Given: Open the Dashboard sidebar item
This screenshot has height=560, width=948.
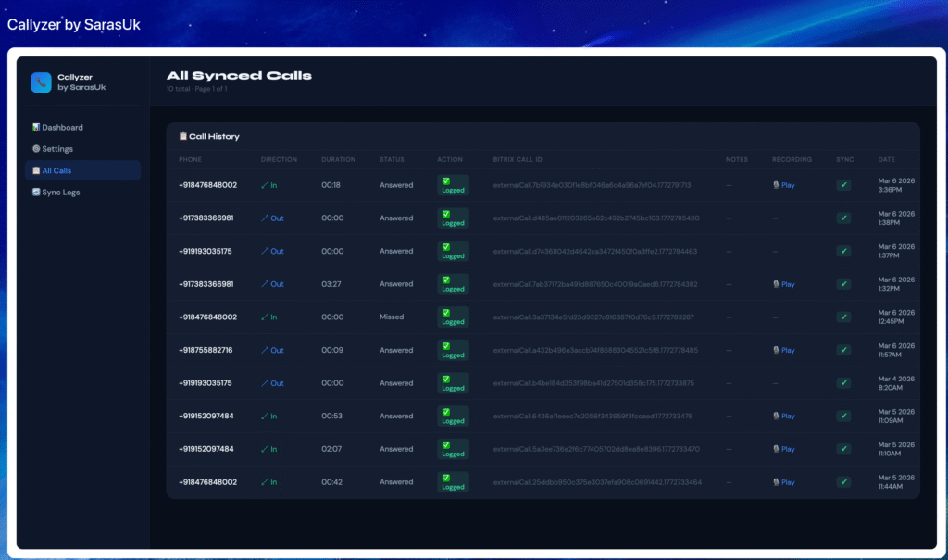Looking at the screenshot, I should tap(57, 127).
